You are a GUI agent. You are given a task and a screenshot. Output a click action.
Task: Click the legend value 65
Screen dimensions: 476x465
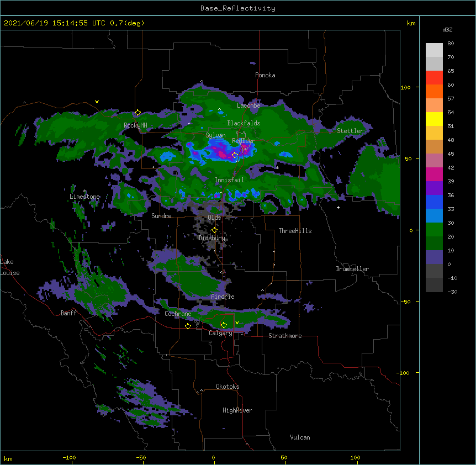(x=451, y=71)
